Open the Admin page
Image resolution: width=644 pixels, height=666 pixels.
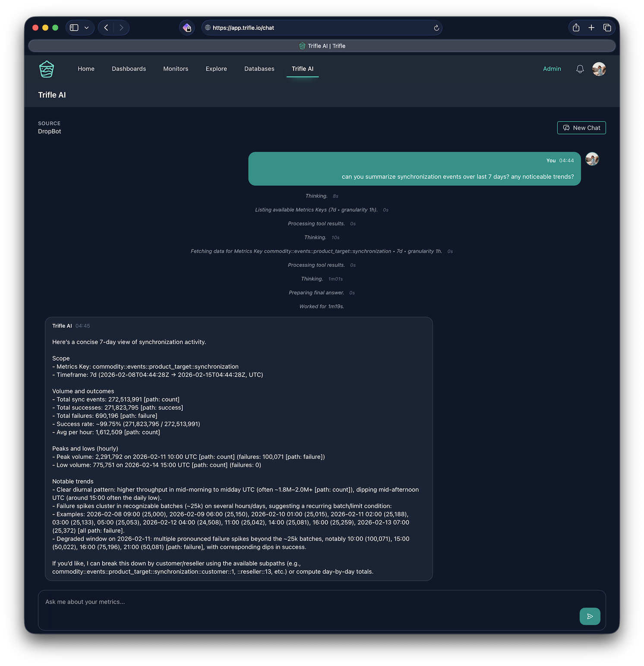pyautogui.click(x=552, y=69)
